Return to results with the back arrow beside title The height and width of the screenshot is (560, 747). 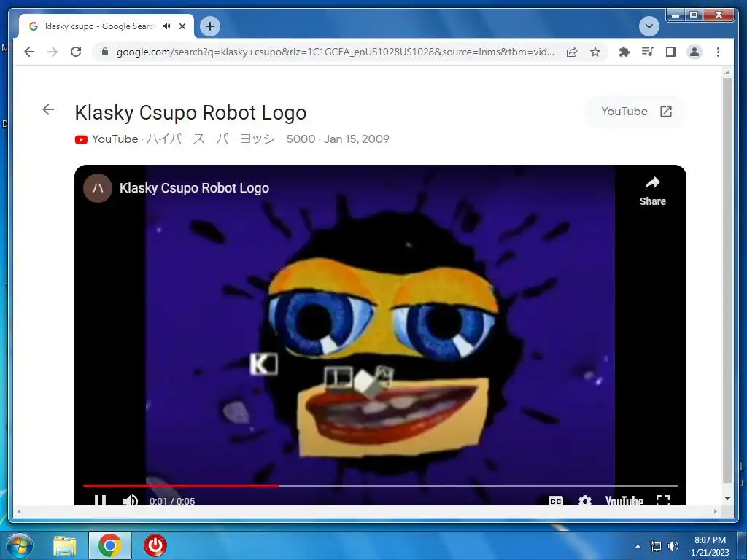click(x=48, y=109)
